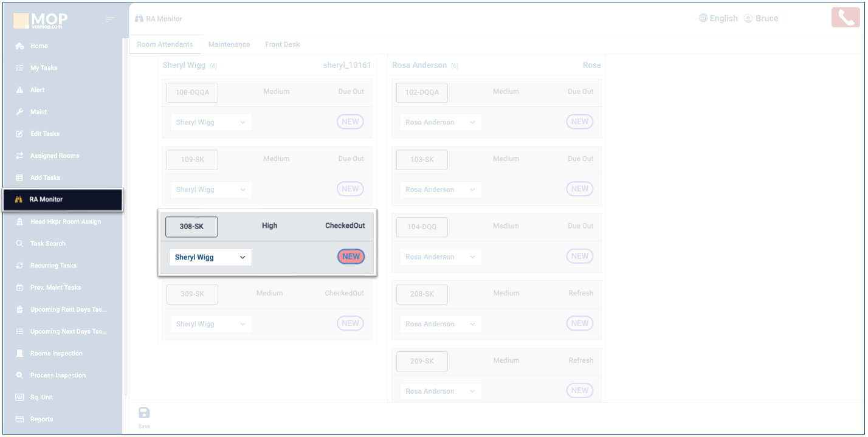Toggle the NEW status badge for room 102-DQQA

tap(579, 122)
